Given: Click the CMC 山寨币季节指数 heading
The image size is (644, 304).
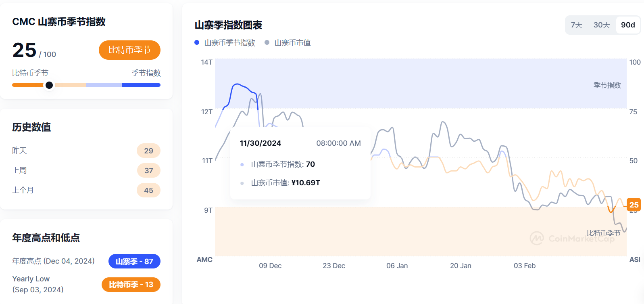Looking at the screenshot, I should [x=59, y=22].
